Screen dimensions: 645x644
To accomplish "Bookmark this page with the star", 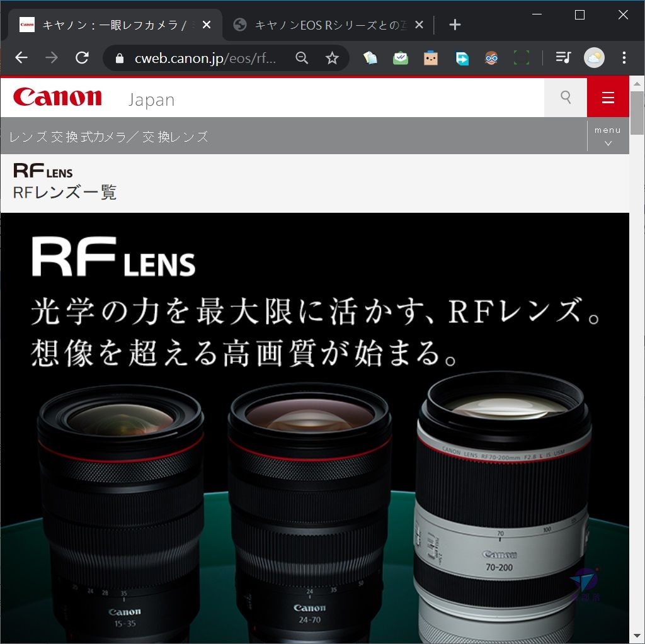I will pos(332,58).
